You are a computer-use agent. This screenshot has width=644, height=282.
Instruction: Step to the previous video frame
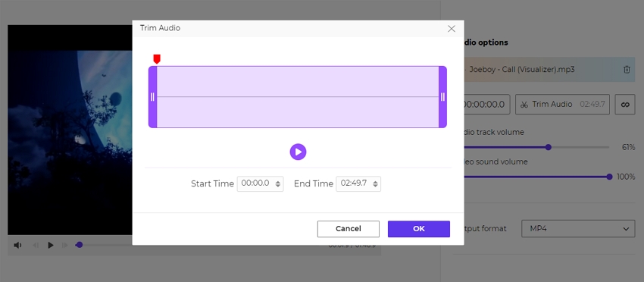[36, 245]
